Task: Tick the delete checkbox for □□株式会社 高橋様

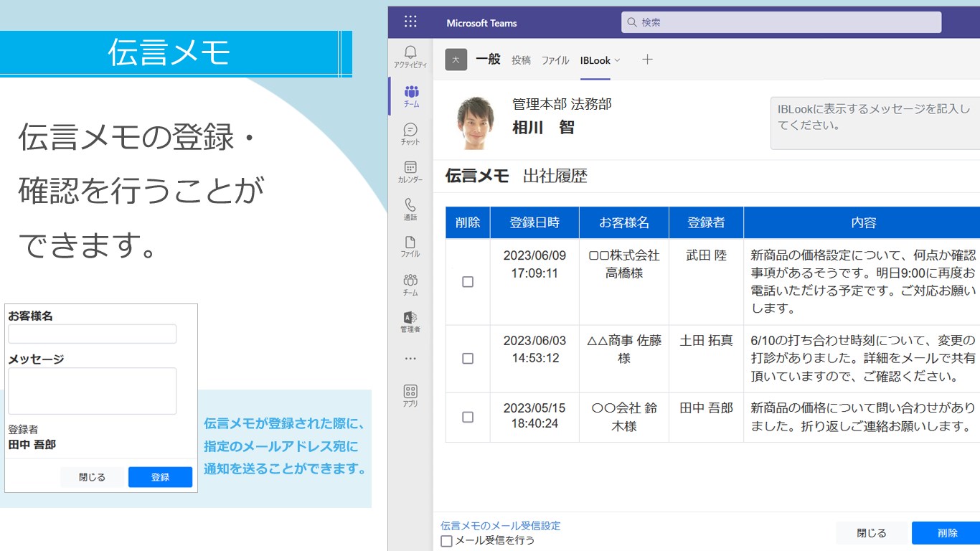Action: tap(468, 282)
